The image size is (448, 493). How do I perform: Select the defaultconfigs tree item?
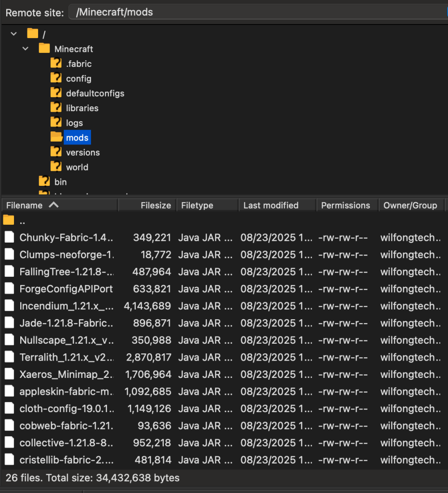[95, 93]
